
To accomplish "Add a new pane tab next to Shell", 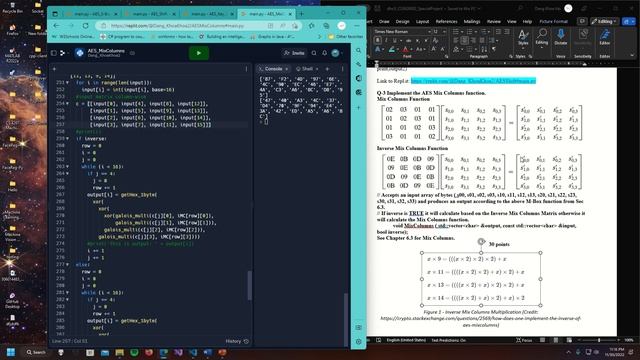I will coord(327,69).
